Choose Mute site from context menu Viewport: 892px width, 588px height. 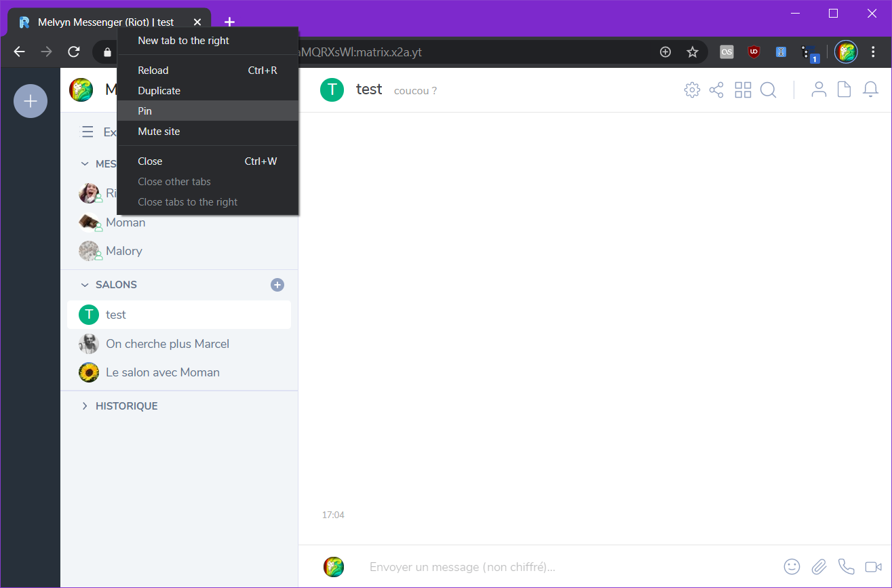pos(159,132)
